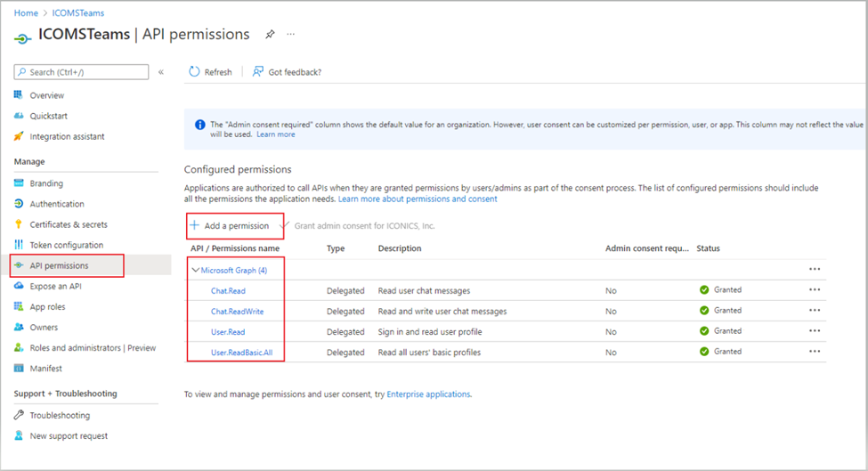Open ellipsis menu for User.ReadBasic.All row

pos(814,352)
